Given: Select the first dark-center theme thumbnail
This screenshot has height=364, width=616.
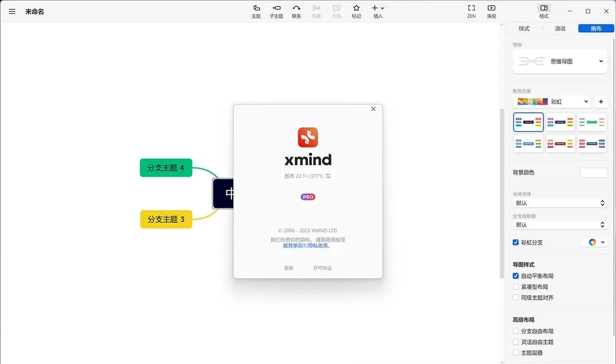Looking at the screenshot, I should [x=528, y=122].
